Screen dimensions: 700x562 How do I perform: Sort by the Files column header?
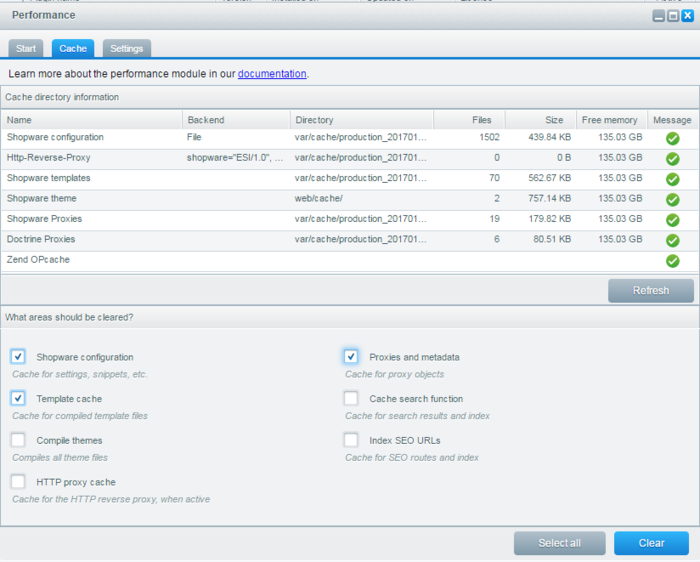coord(469,120)
